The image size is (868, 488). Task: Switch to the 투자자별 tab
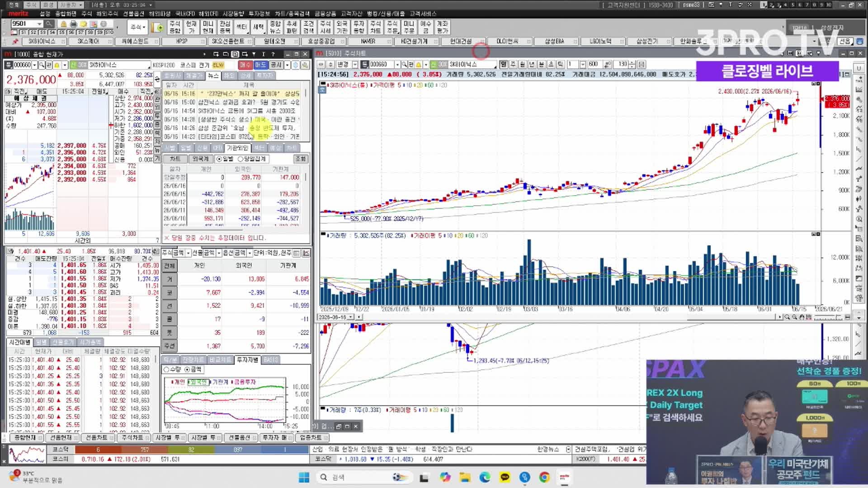[247, 360]
